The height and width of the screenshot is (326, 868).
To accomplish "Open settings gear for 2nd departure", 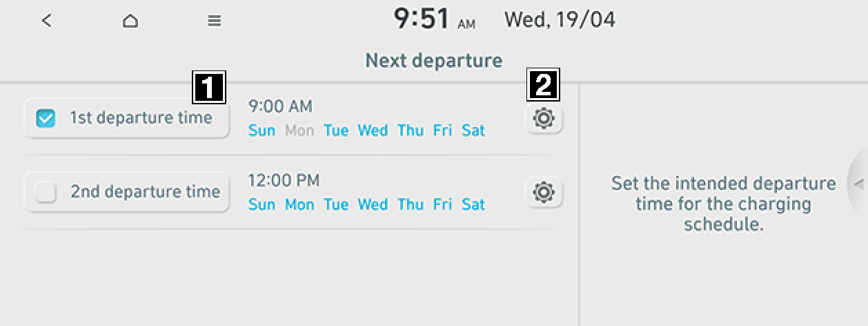I will pos(544,193).
